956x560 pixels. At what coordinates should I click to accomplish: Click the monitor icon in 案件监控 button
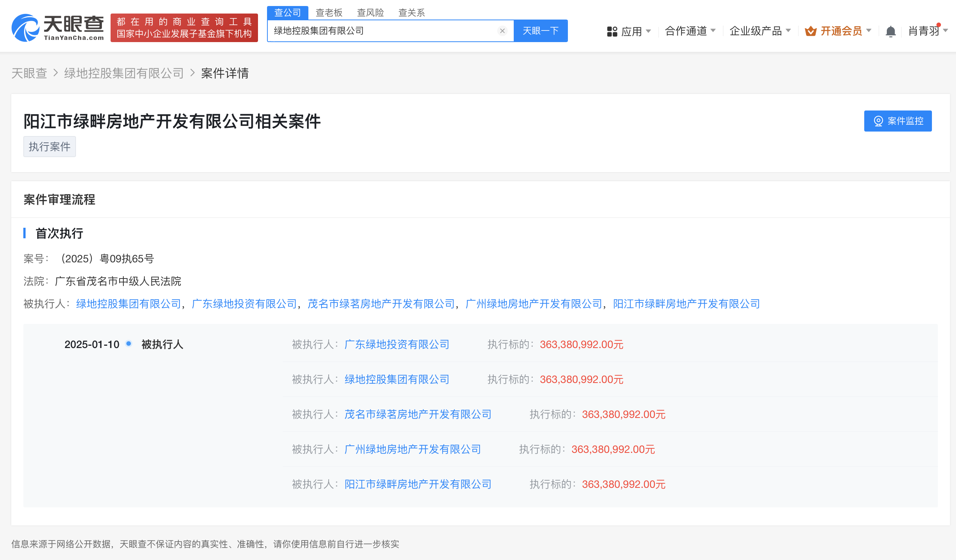[878, 121]
